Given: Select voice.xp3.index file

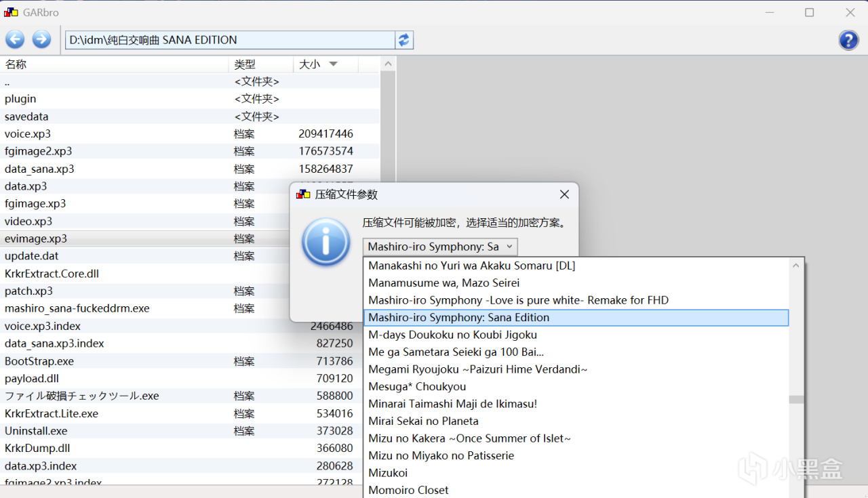Looking at the screenshot, I should pos(181,326).
